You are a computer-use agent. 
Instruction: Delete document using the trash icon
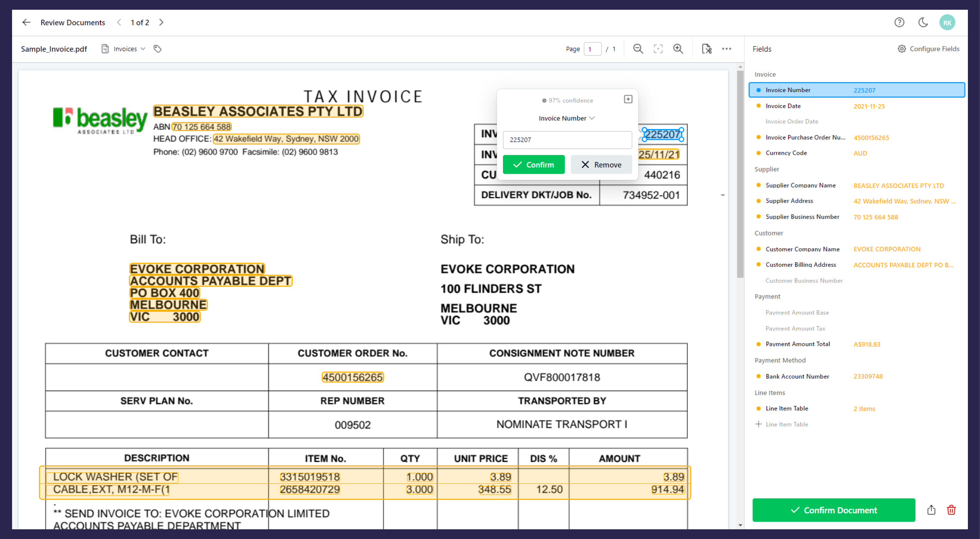coord(951,510)
